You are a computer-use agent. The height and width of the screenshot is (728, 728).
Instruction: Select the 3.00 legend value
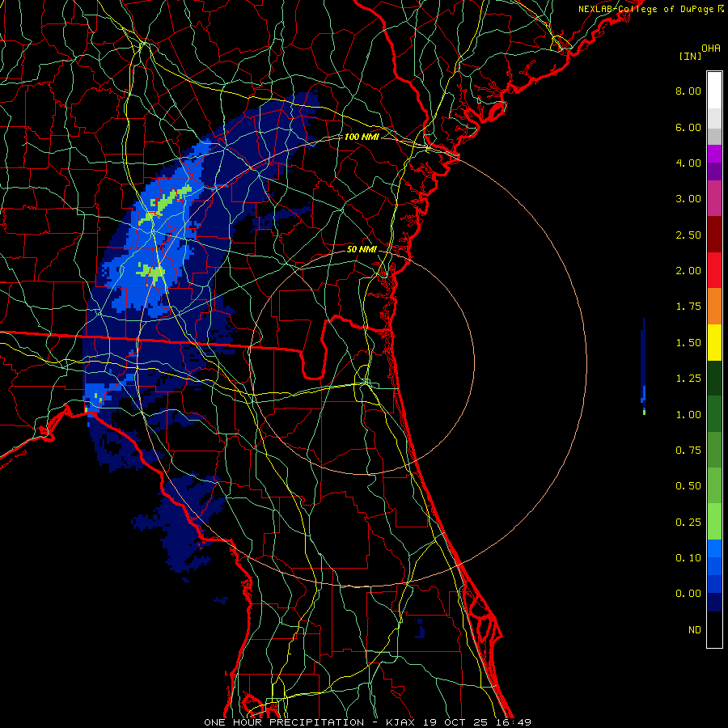(688, 199)
